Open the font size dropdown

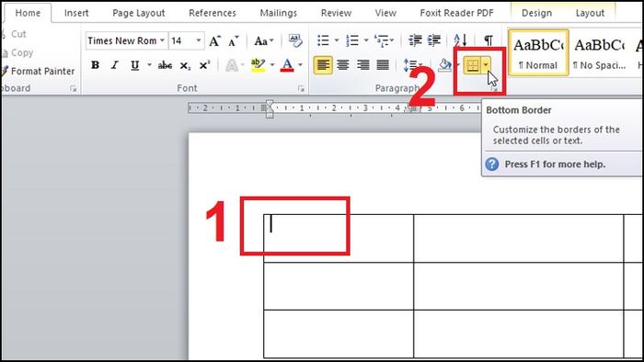pos(199,40)
